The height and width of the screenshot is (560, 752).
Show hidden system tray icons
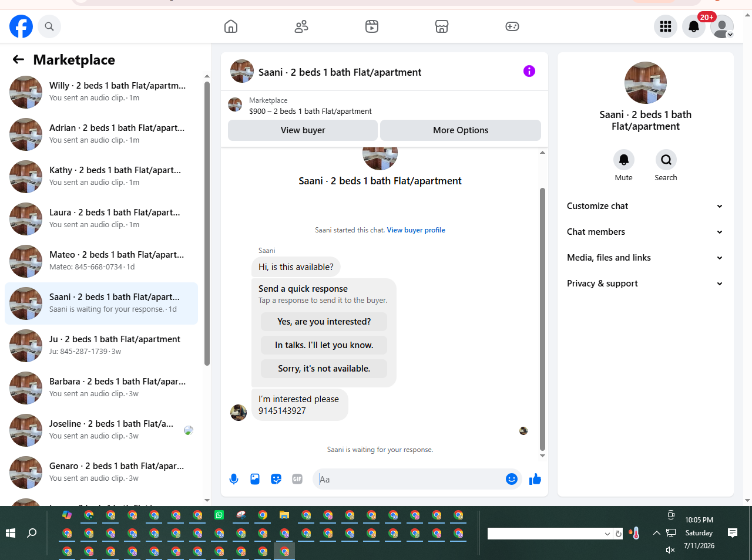(656, 533)
